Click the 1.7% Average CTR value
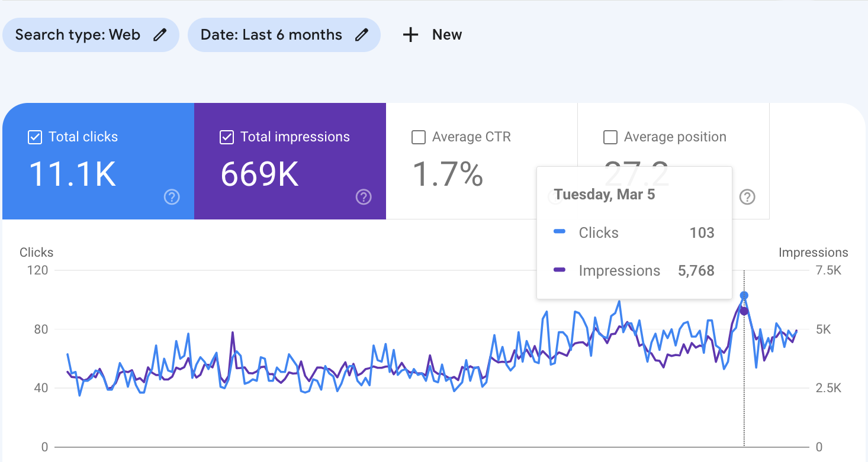 (x=448, y=175)
